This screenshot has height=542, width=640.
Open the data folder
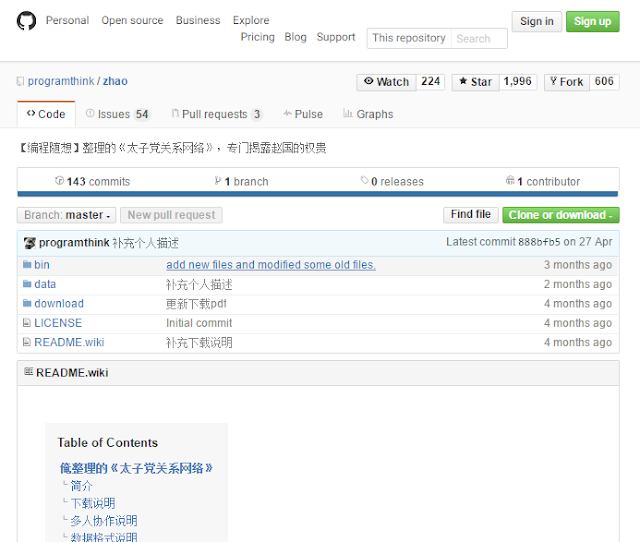(x=45, y=284)
